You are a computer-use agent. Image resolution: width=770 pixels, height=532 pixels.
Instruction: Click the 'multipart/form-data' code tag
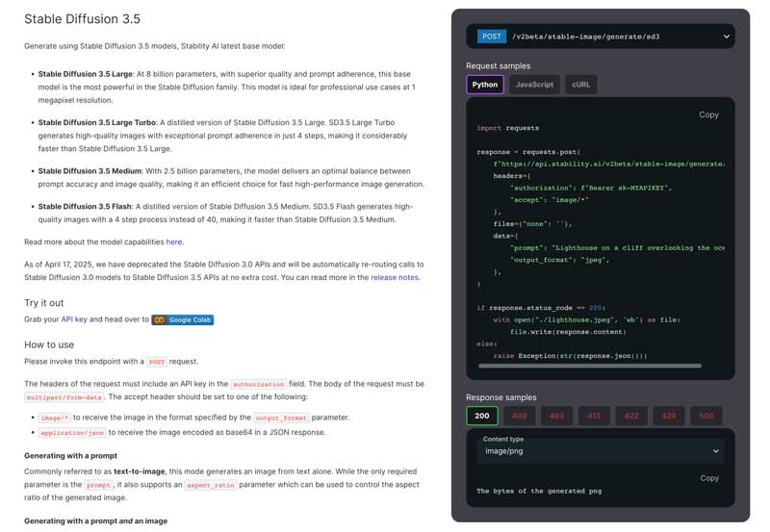(64, 397)
